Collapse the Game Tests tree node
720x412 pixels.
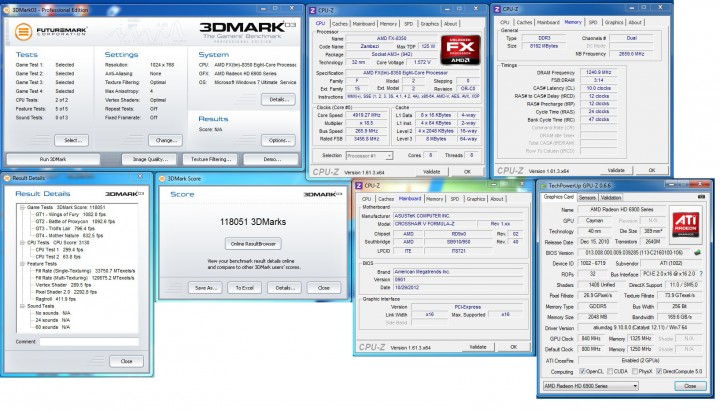[22, 207]
